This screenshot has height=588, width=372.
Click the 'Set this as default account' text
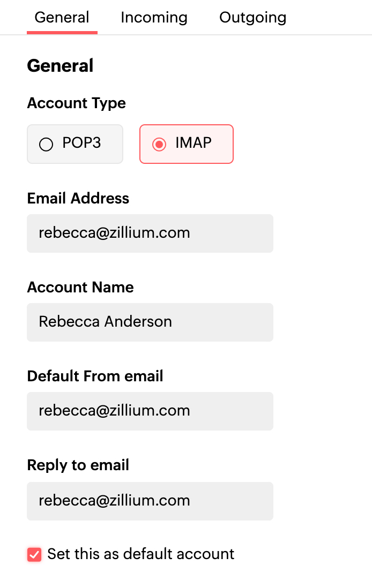point(140,554)
